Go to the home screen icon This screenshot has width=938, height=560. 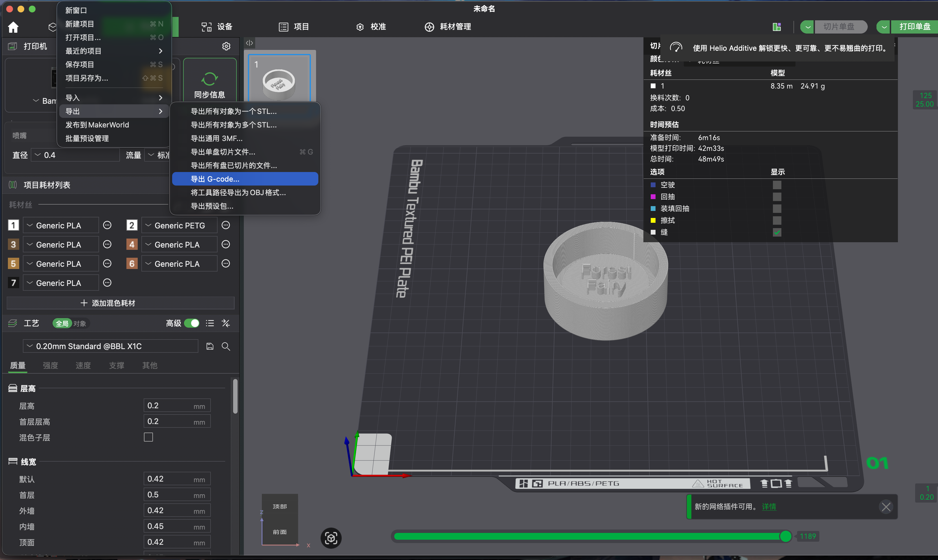point(13,27)
